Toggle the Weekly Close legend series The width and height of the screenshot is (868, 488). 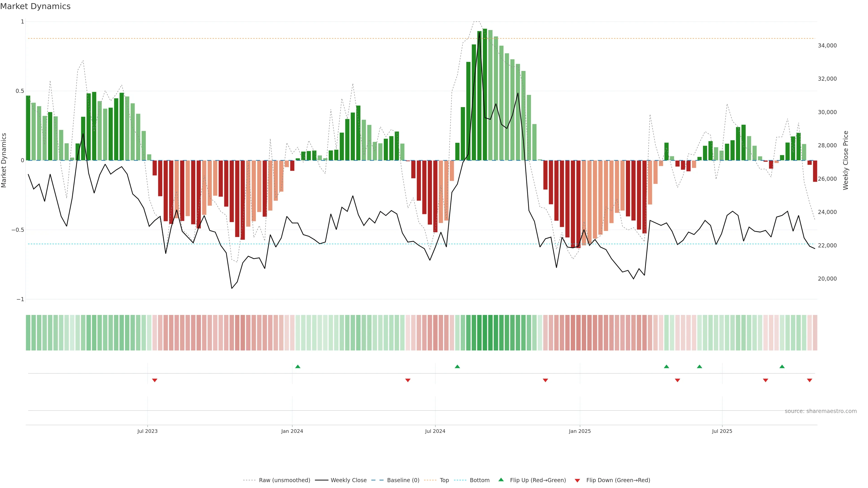348,480
